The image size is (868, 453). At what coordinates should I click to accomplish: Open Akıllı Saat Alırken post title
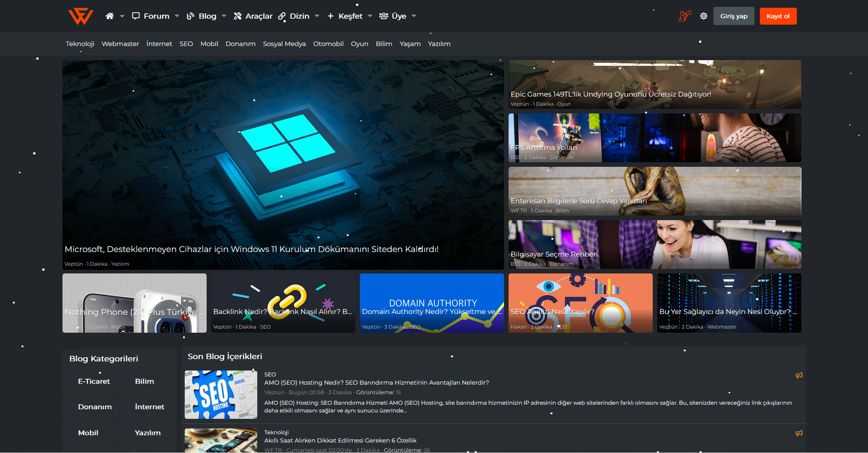pyautogui.click(x=340, y=441)
